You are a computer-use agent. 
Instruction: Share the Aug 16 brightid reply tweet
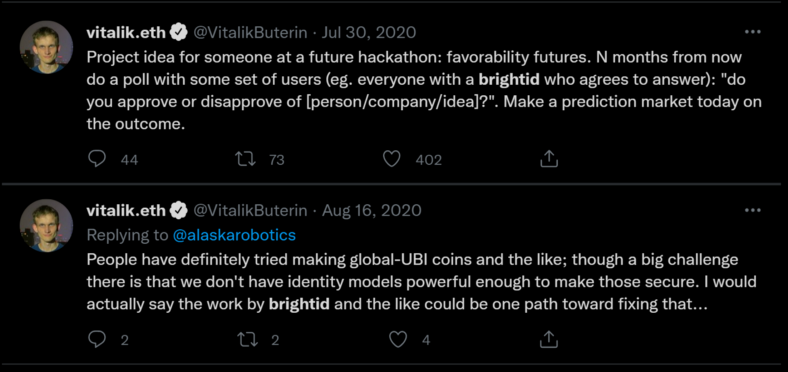pos(549,339)
